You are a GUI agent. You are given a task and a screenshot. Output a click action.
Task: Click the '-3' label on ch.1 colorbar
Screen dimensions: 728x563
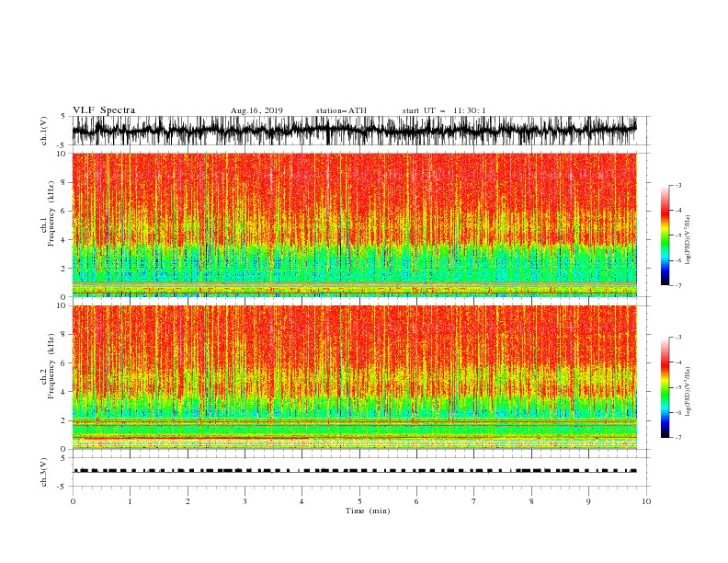point(678,185)
